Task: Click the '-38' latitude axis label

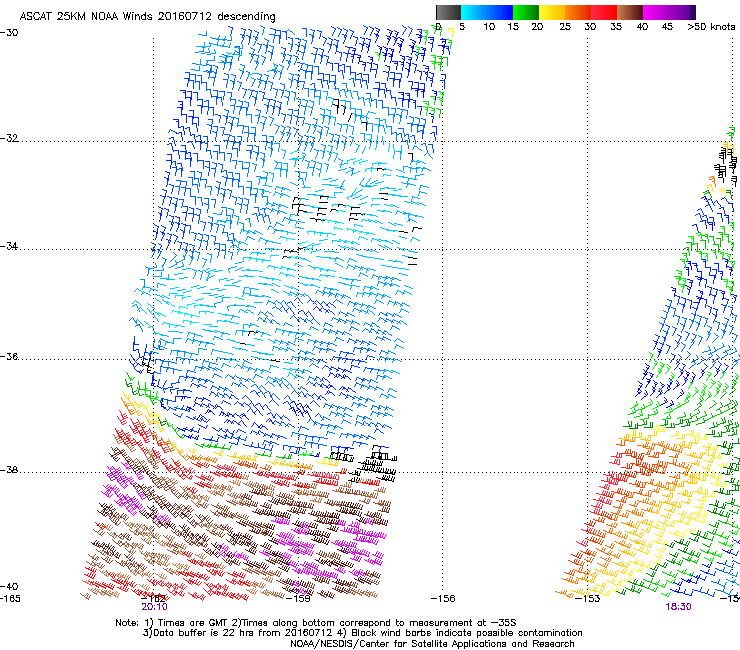Action: click(x=9, y=470)
